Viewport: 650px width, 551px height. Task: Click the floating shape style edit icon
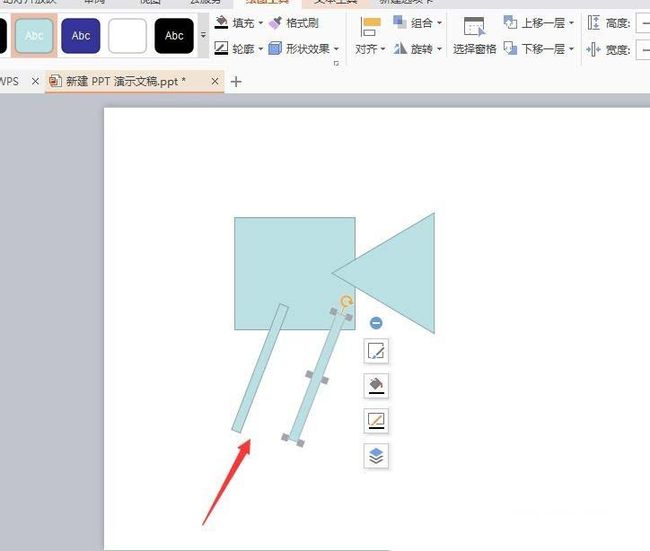pos(376,351)
